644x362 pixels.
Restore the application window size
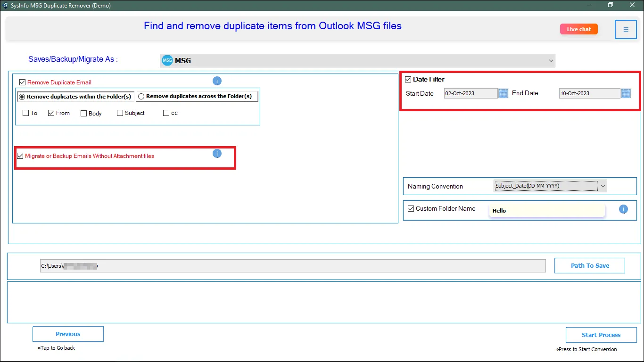point(611,5)
